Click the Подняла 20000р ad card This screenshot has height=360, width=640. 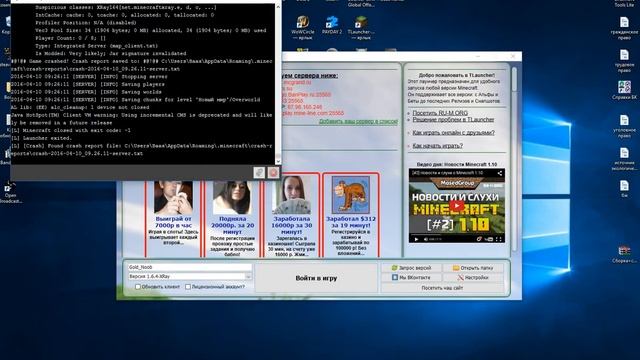tap(232, 218)
